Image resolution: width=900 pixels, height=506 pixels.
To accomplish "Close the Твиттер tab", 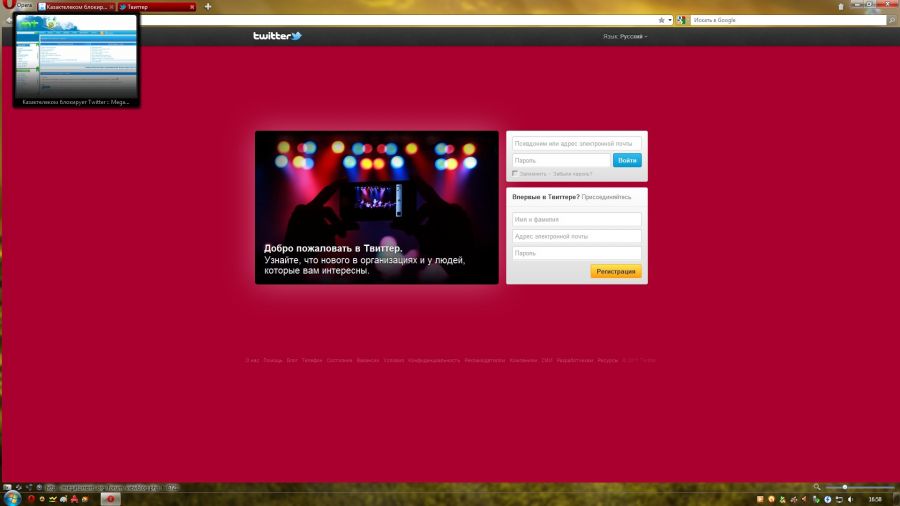I will pos(192,7).
